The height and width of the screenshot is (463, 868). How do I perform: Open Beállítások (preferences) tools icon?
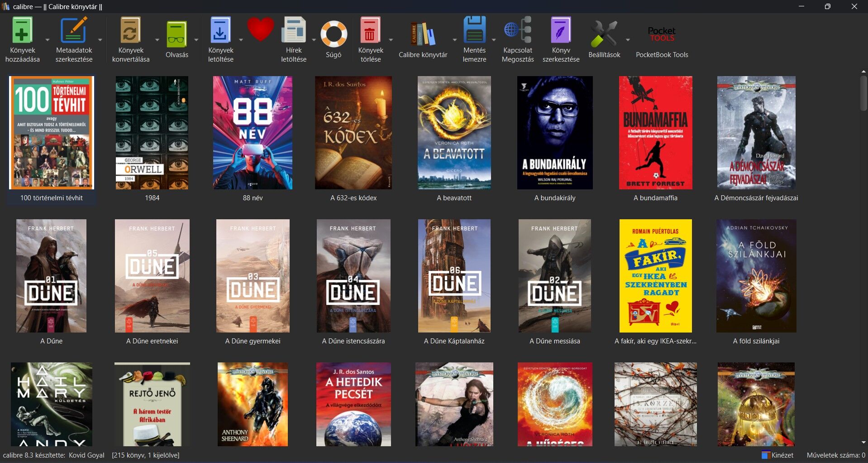tap(604, 34)
